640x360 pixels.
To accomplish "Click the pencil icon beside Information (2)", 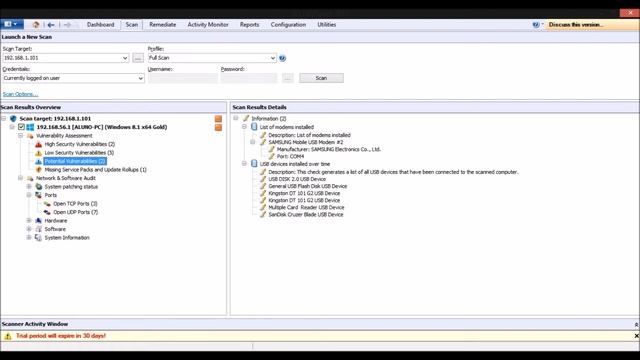I will (246, 118).
